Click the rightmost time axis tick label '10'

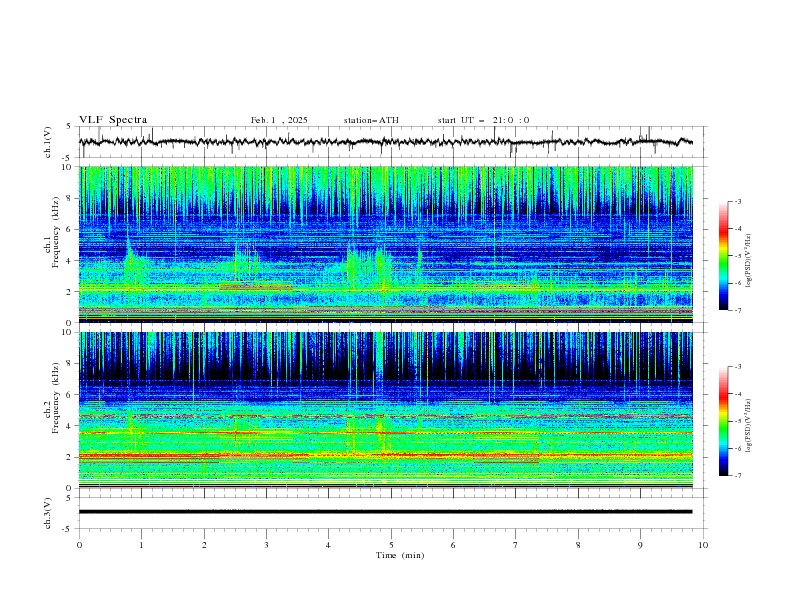coord(703,545)
